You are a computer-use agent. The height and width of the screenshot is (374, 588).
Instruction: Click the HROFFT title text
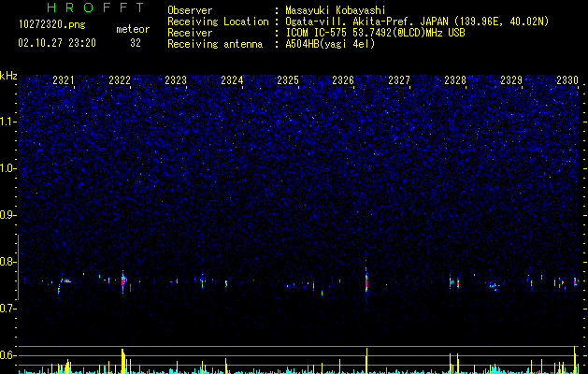click(x=96, y=7)
